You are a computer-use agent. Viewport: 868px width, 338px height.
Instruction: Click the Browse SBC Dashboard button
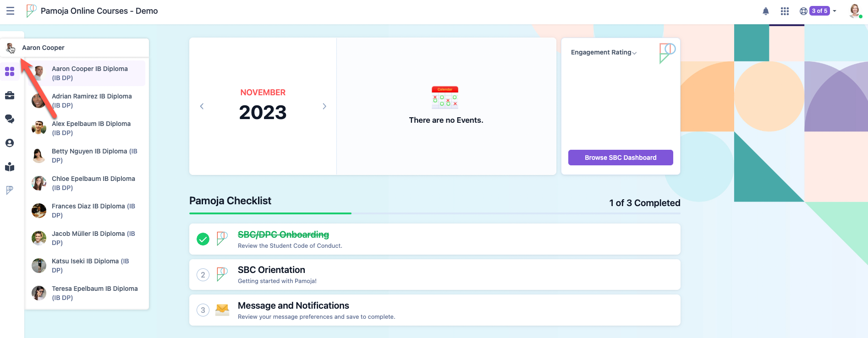pyautogui.click(x=621, y=158)
